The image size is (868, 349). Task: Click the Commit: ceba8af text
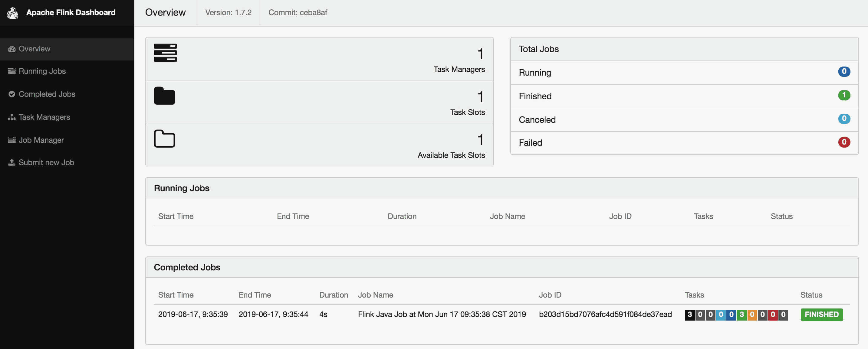tap(298, 12)
